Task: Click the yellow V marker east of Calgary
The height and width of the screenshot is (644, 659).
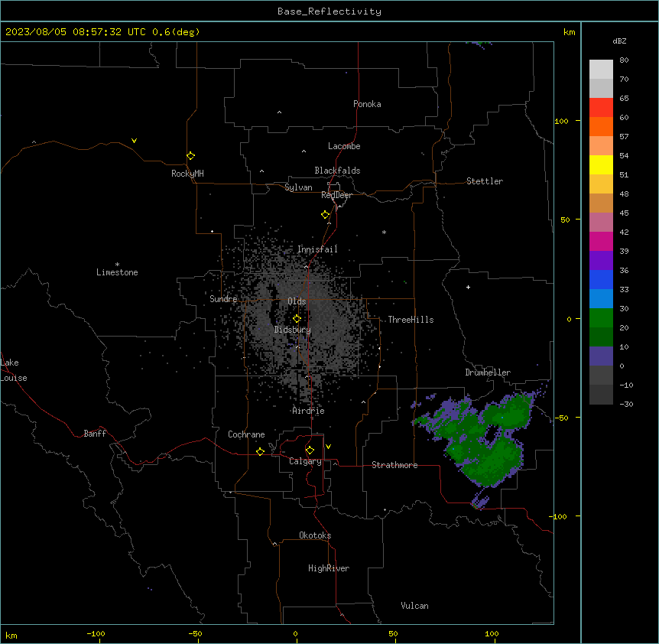Action: coord(328,447)
